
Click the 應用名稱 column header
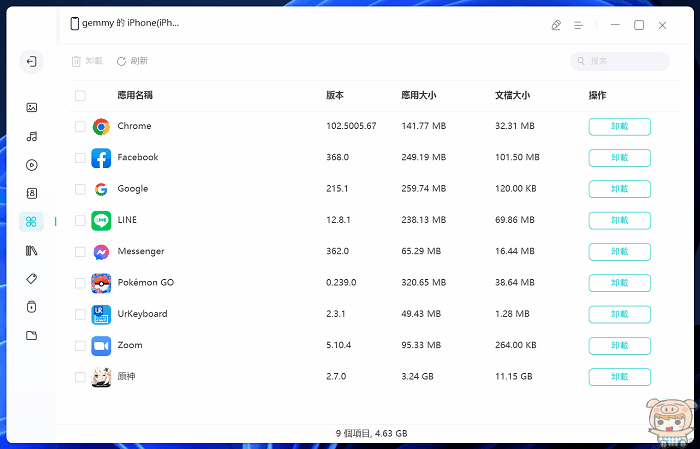coord(135,95)
